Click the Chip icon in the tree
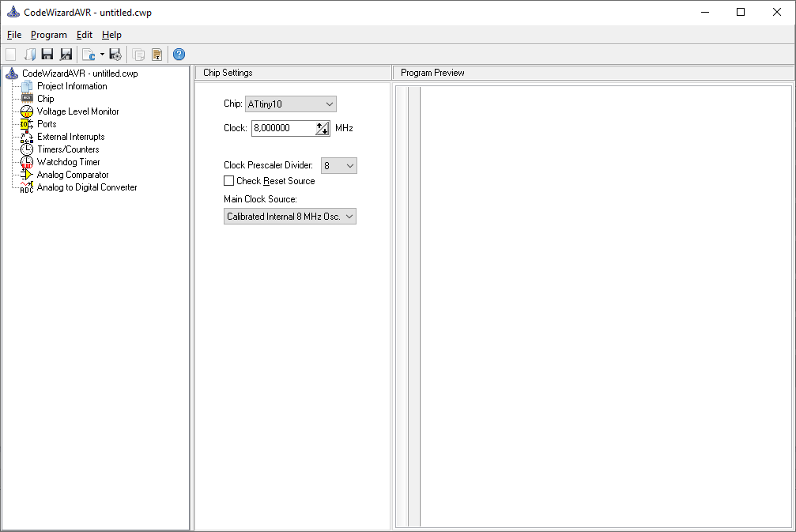The width and height of the screenshot is (796, 532). (x=27, y=99)
